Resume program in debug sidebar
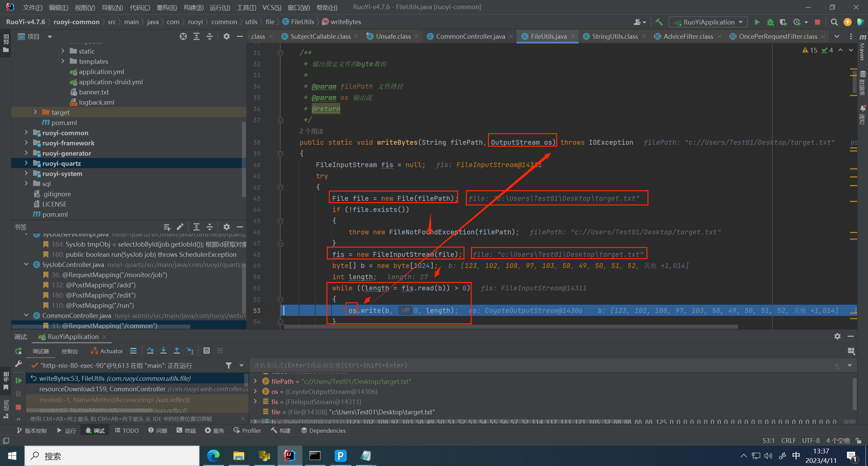 pyautogui.click(x=19, y=380)
